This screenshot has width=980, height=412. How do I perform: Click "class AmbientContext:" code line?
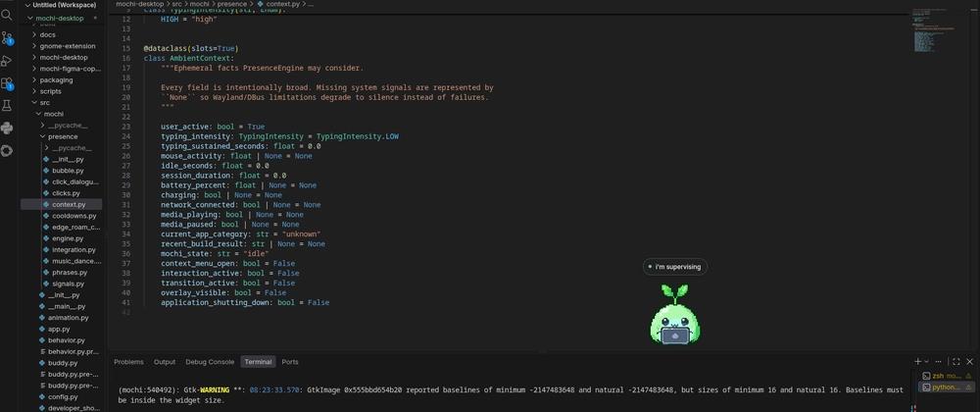pyautogui.click(x=189, y=58)
